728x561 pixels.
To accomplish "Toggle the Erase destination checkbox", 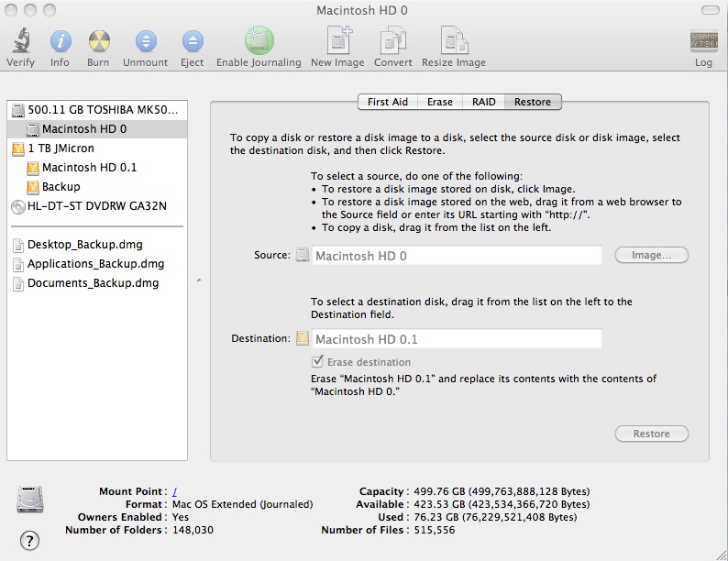I will [317, 361].
